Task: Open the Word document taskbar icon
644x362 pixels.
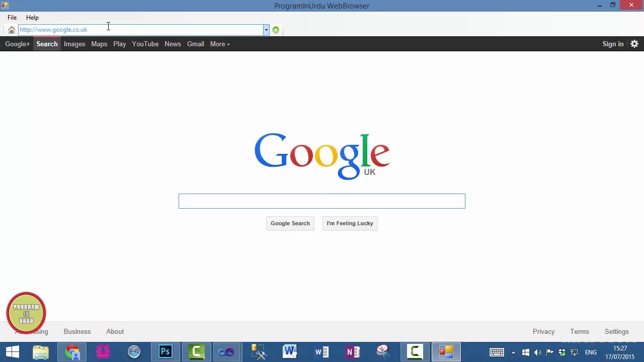Action: 321,352
